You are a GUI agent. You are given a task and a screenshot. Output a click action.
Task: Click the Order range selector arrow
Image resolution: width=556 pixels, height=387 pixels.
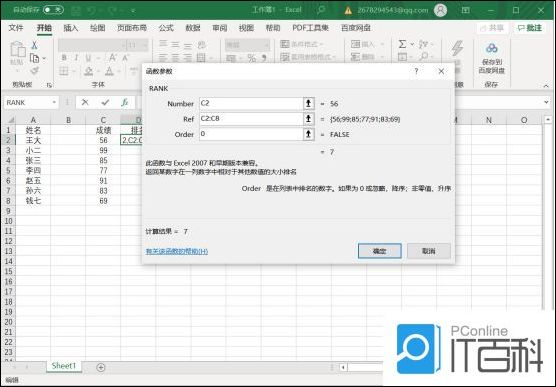308,134
